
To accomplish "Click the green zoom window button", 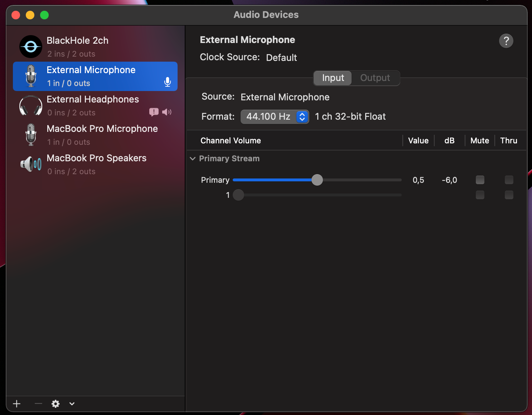I will 44,15.
